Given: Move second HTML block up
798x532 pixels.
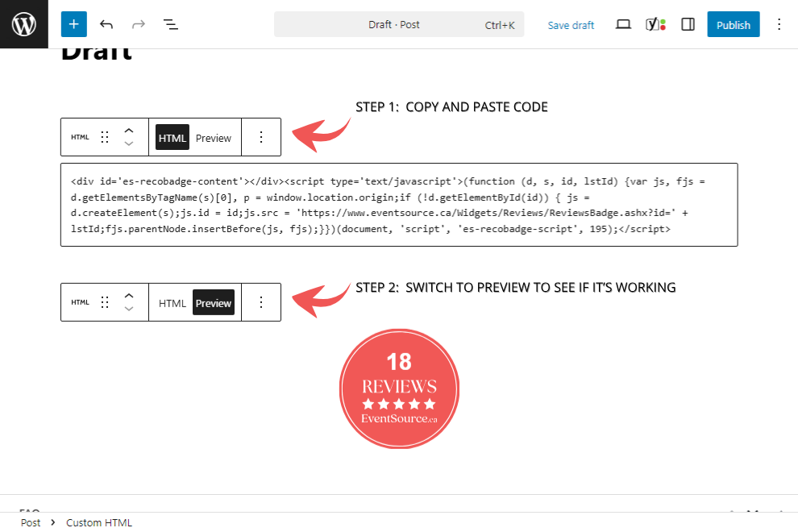Looking at the screenshot, I should (x=129, y=297).
